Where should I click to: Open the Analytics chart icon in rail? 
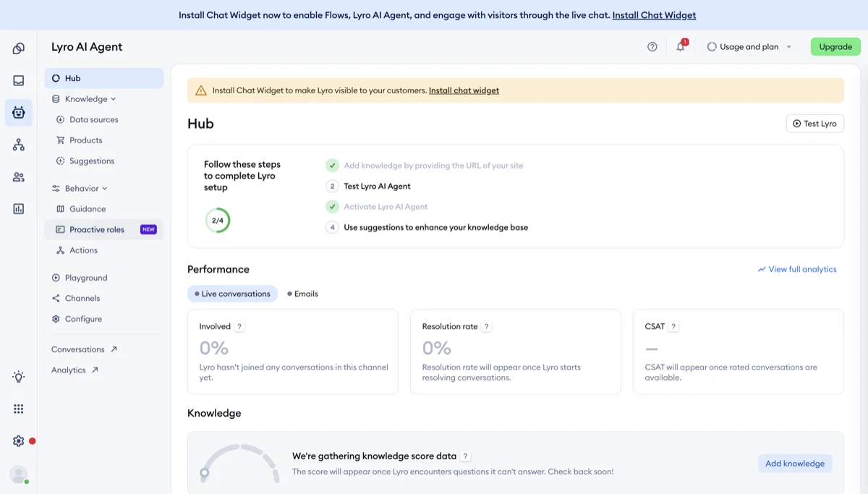tap(19, 208)
